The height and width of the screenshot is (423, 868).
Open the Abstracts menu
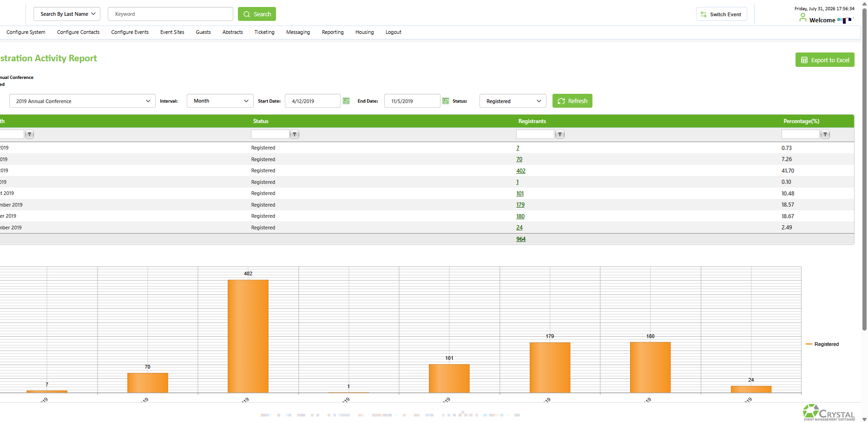click(233, 33)
